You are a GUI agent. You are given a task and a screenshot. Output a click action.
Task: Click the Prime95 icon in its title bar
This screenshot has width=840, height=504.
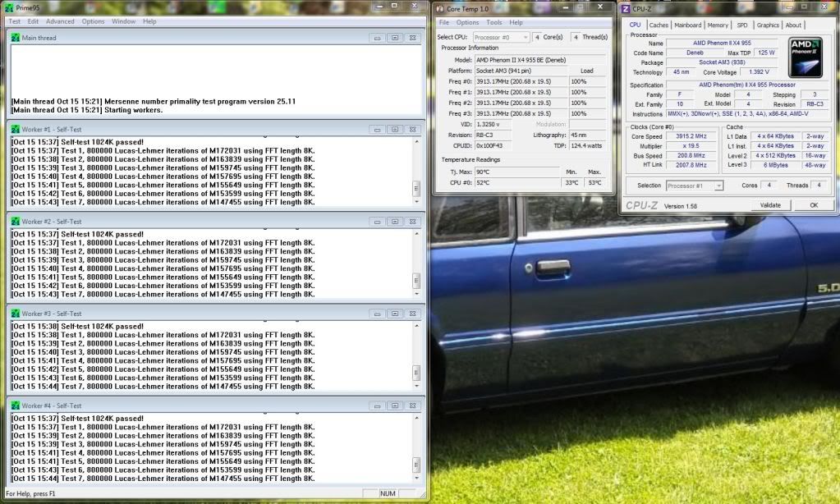[8, 7]
